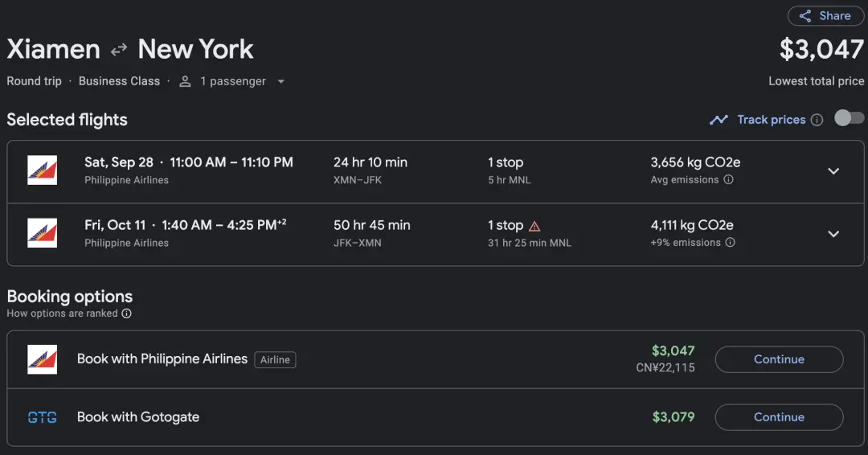Image resolution: width=868 pixels, height=455 pixels.
Task: Continue booking with Gotogate
Action: [x=779, y=417]
